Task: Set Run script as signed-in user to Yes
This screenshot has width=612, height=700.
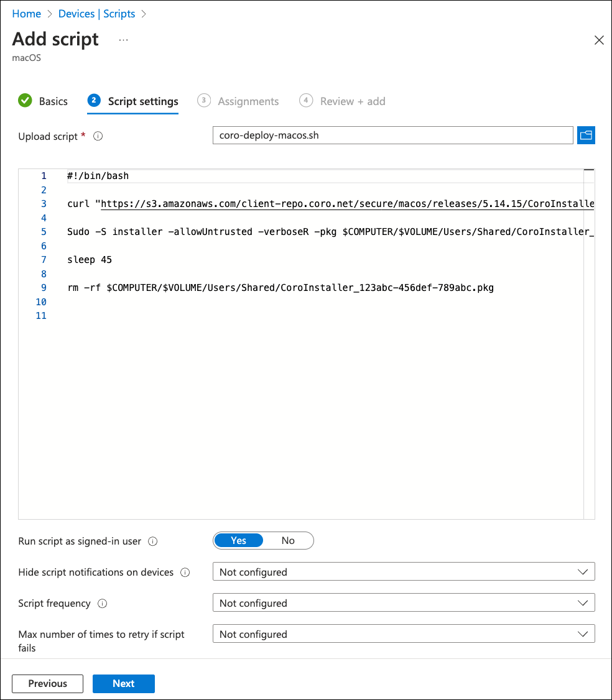Action: [239, 541]
